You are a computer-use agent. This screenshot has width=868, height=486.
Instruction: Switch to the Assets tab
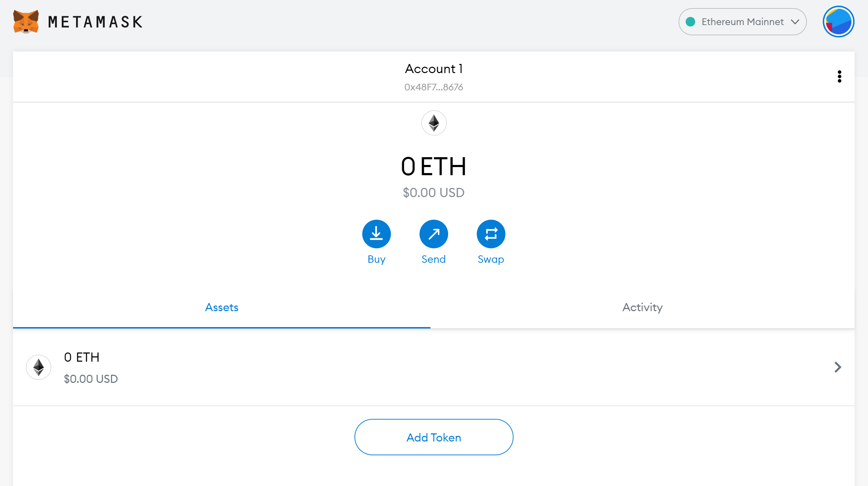(x=222, y=307)
